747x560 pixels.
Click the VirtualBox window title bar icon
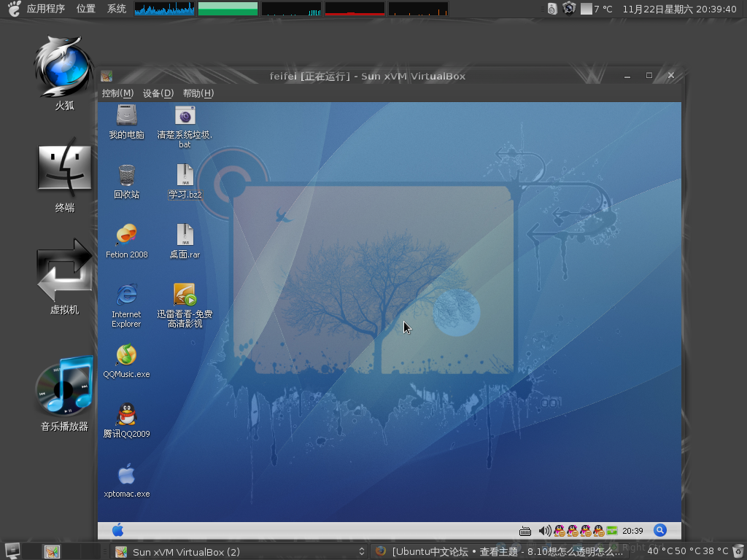107,76
